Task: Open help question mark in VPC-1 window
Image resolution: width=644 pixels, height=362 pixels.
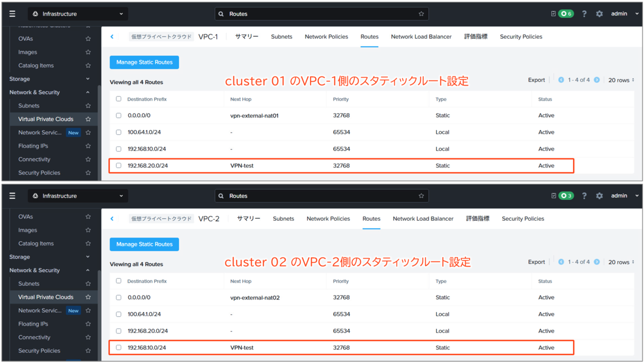Action: (x=584, y=14)
